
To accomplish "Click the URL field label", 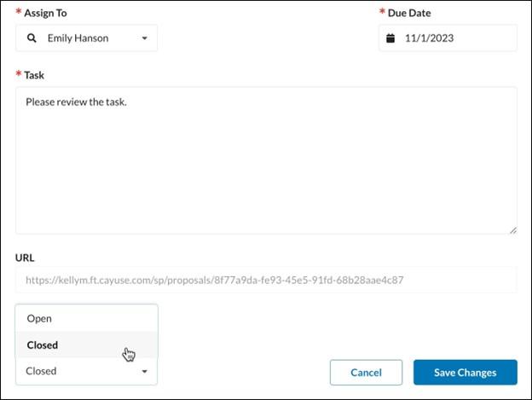I will pyautogui.click(x=25, y=258).
